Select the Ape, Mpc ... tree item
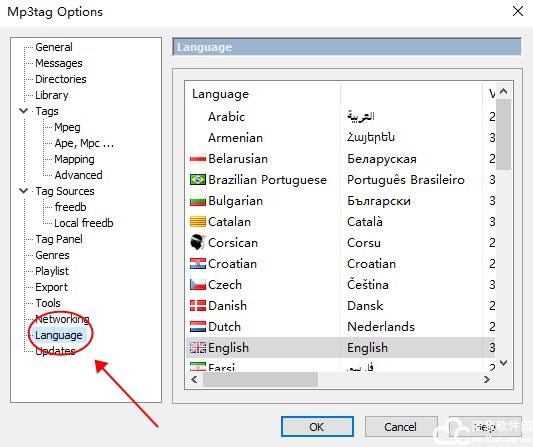Viewport: 533px width, 447px height. [84, 143]
